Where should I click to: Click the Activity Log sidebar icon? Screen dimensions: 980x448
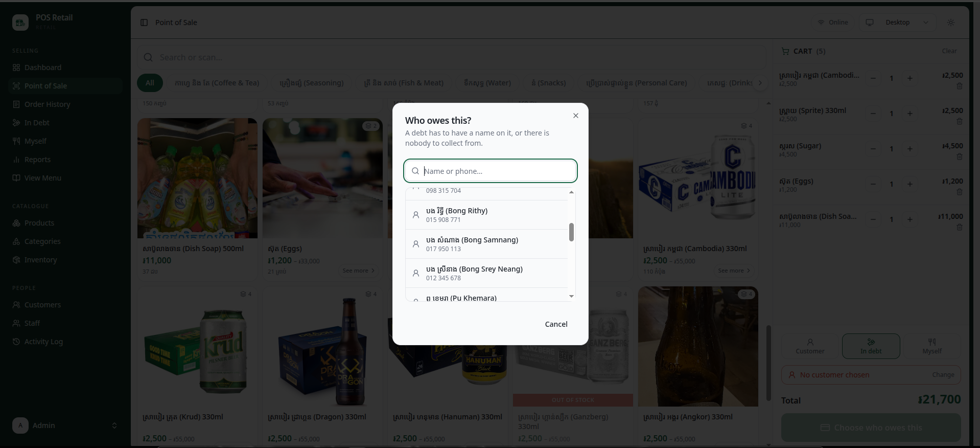(x=16, y=342)
